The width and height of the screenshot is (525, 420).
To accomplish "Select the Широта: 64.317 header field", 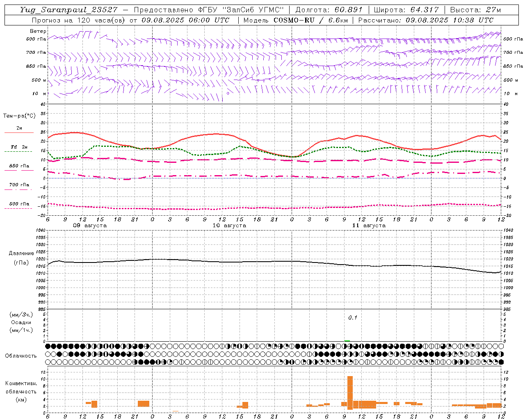I will [406, 10].
